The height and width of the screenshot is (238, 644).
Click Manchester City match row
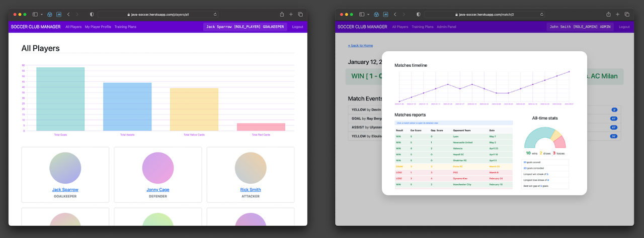point(453,184)
